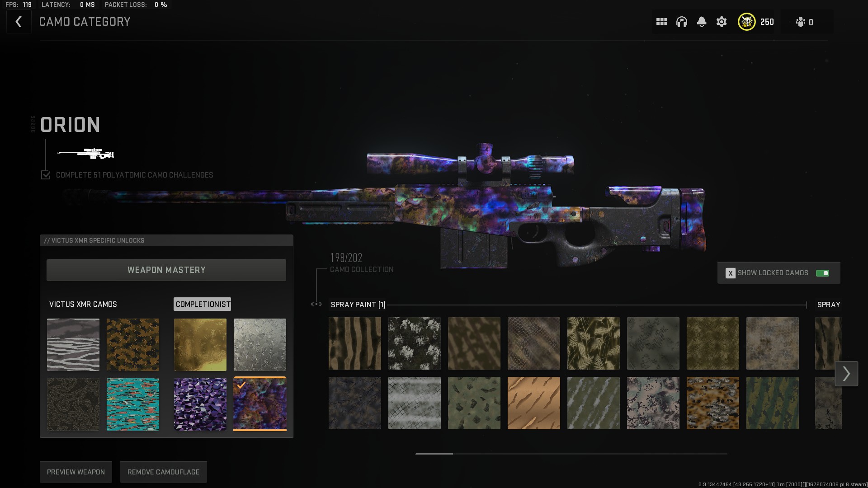Go back using the top-left arrow

click(x=19, y=22)
